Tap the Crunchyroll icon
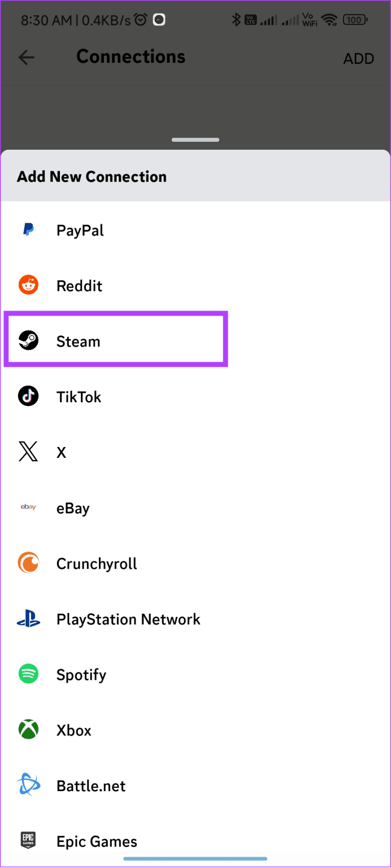Viewport: 391px width, 868px height. (28, 562)
